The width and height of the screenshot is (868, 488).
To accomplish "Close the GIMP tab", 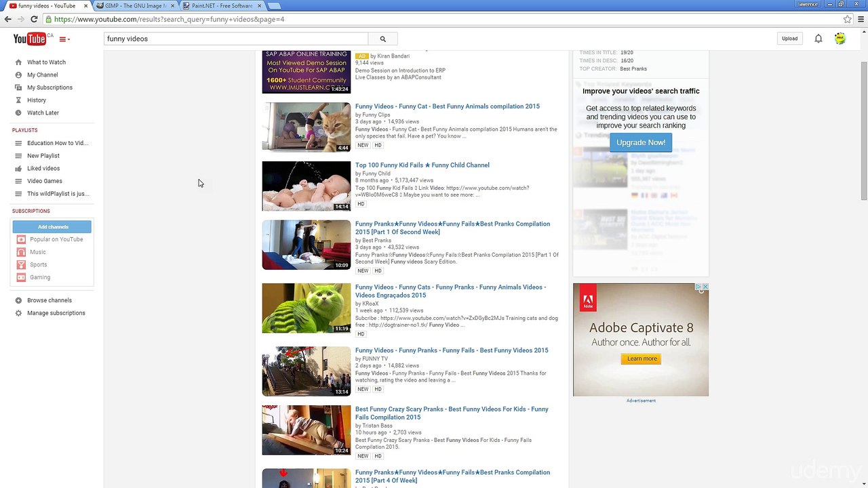I will click(x=173, y=5).
